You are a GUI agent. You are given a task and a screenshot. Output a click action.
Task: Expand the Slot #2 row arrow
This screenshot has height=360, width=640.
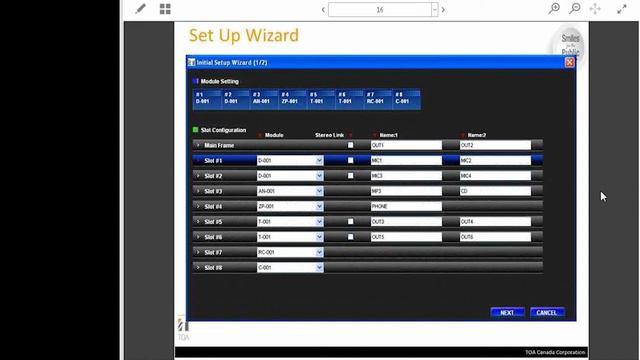click(198, 176)
